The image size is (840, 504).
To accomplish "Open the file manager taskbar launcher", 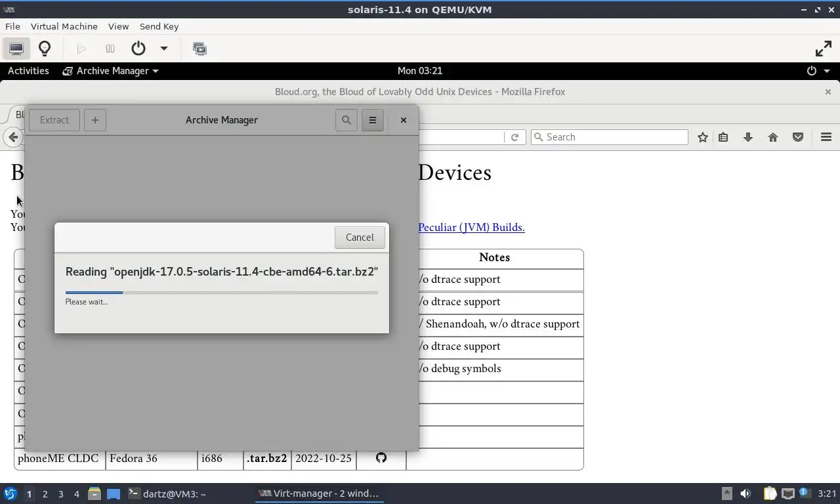I will pyautogui.click(x=94, y=493).
